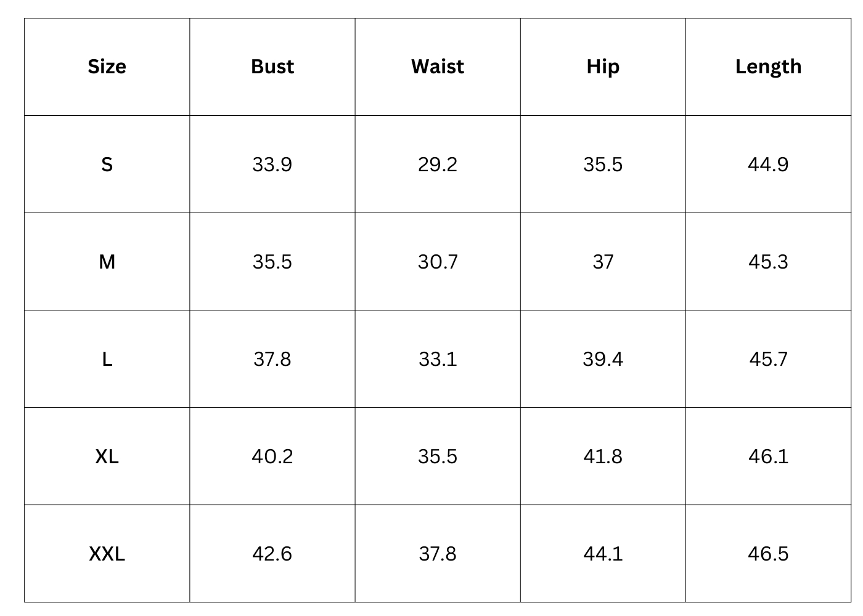
Task: Select the length value 45.3
Action: [x=768, y=262]
